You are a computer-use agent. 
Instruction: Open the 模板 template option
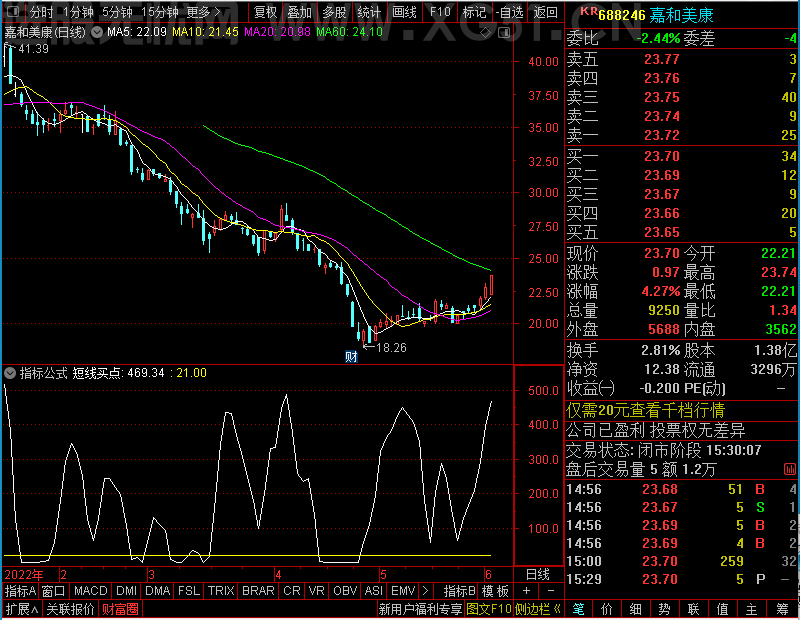pos(495,591)
